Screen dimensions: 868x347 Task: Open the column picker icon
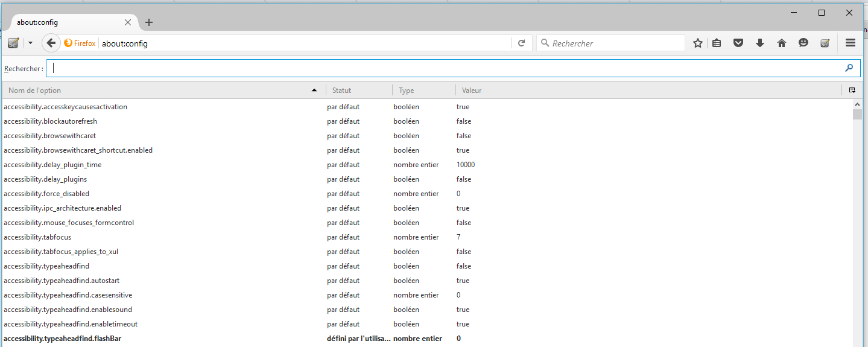coord(852,90)
